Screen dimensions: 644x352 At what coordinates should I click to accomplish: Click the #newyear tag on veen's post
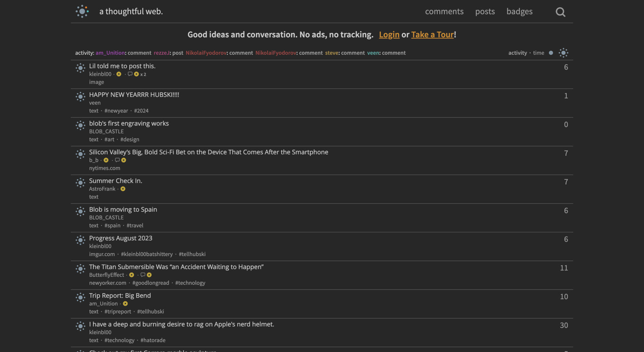coord(116,111)
